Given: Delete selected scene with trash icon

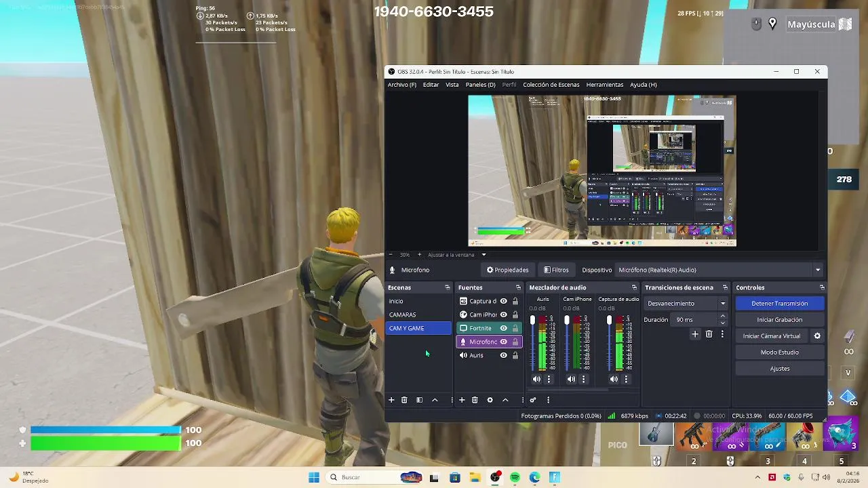Looking at the screenshot, I should click(x=404, y=400).
